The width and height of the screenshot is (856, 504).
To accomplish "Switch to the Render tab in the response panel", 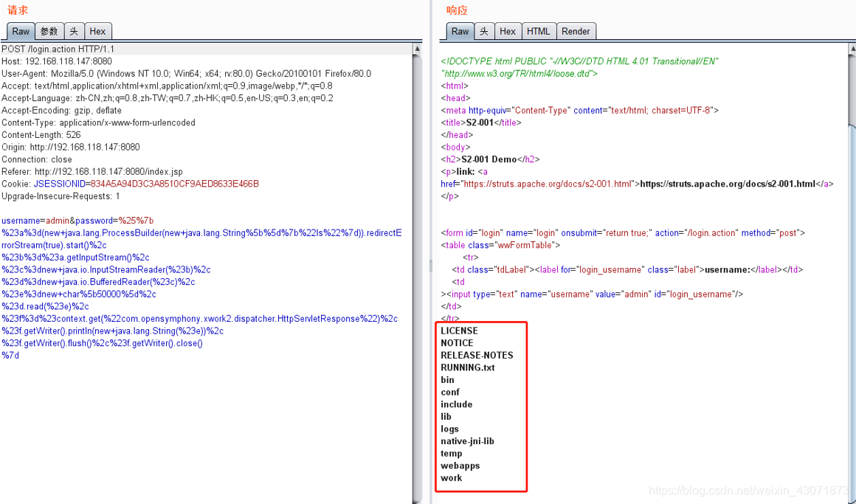I will [x=576, y=31].
